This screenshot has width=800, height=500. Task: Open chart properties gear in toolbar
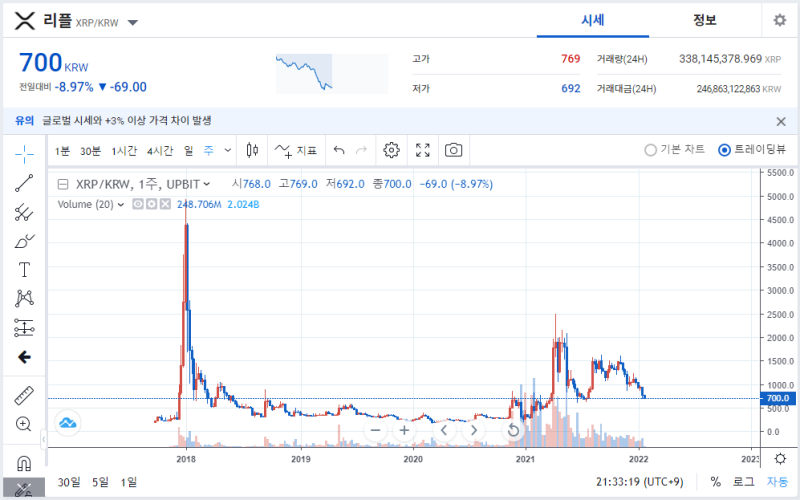pos(391,150)
